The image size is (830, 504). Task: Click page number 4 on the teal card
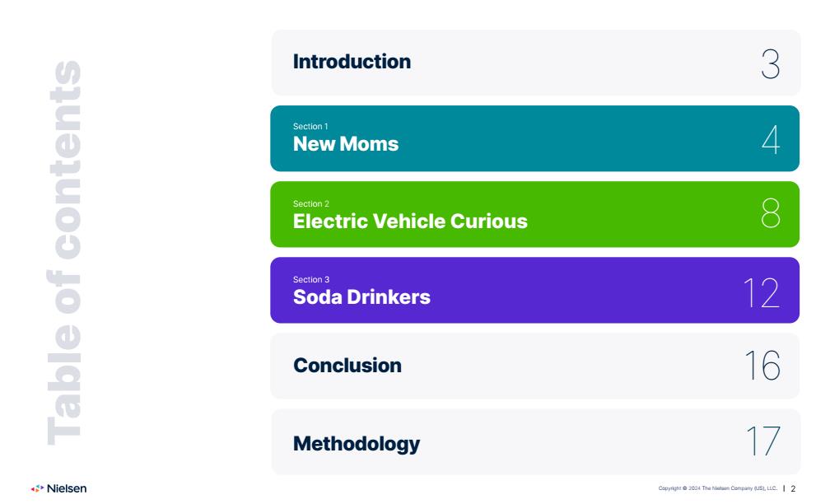pyautogui.click(x=771, y=140)
